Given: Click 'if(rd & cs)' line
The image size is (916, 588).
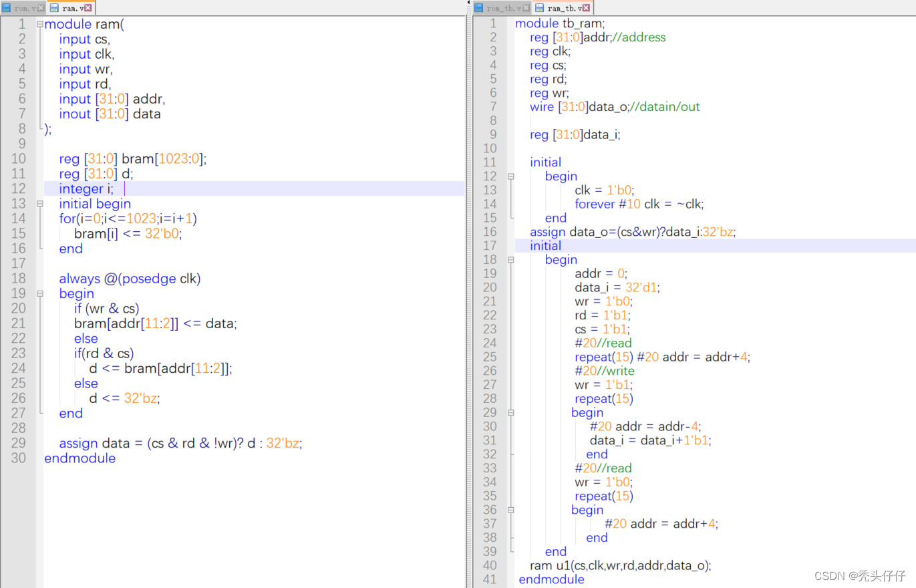Looking at the screenshot, I should pyautogui.click(x=104, y=353).
